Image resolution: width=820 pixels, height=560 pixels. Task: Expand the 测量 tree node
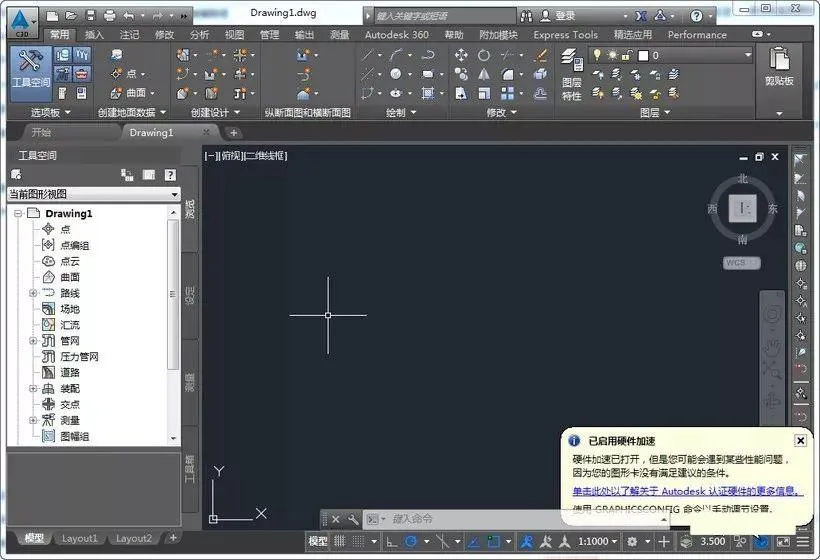point(33,420)
